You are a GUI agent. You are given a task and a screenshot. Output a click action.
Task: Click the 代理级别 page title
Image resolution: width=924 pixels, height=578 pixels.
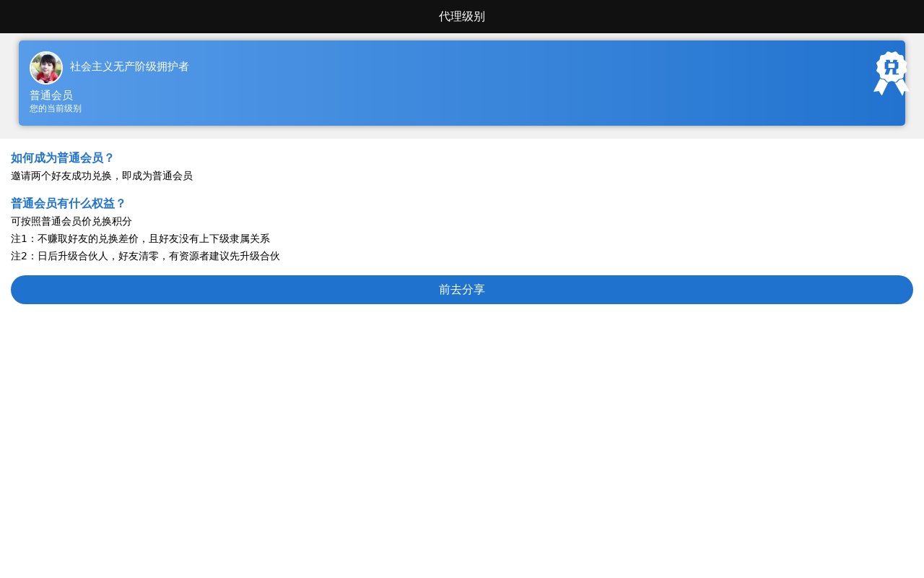pos(462,17)
